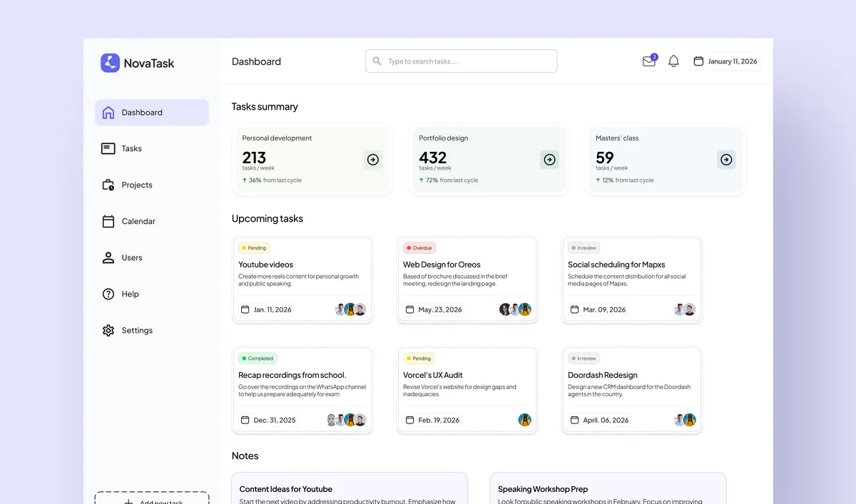Click assignee avatars on Web Design for Oreos card
856x504 pixels.
coord(515,309)
